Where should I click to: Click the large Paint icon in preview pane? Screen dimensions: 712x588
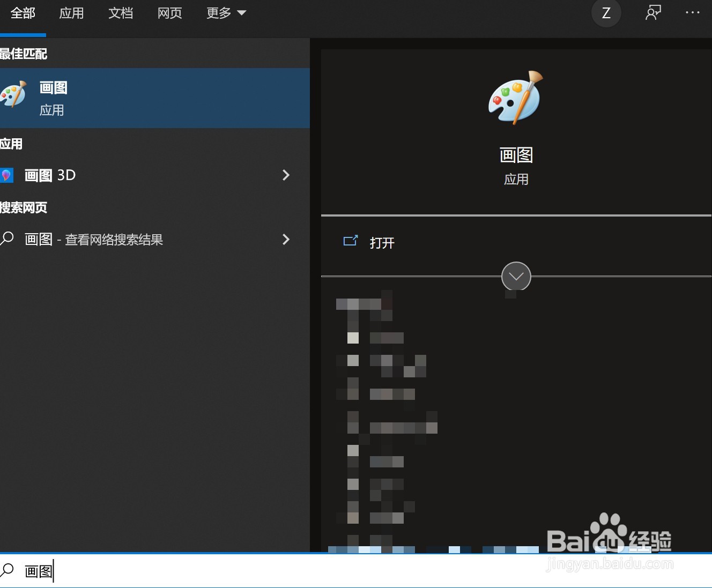coord(516,98)
